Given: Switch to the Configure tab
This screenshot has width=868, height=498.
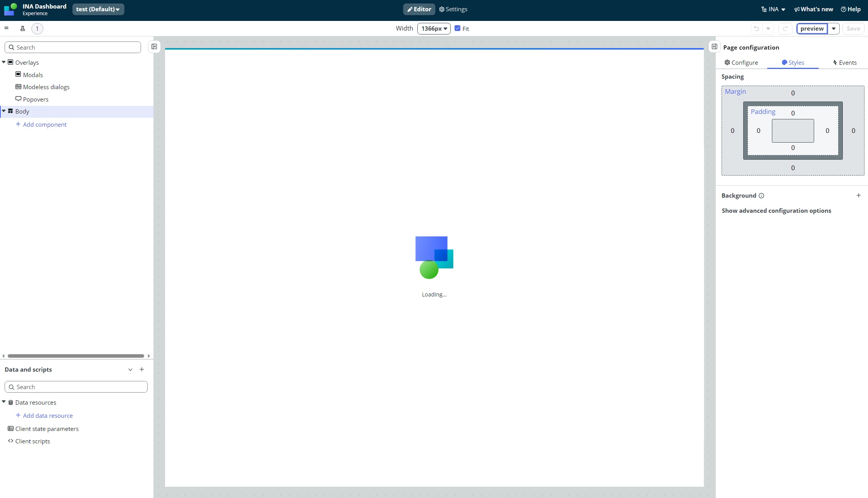Looking at the screenshot, I should click(741, 62).
